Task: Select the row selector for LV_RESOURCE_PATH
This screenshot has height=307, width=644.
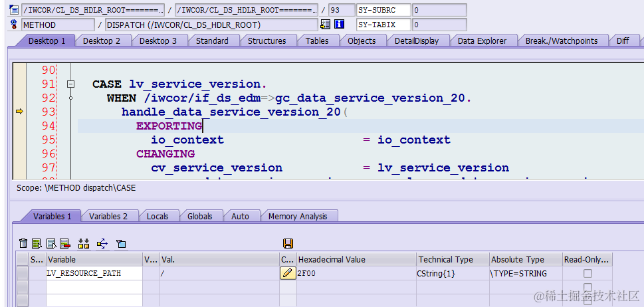Action: point(23,273)
